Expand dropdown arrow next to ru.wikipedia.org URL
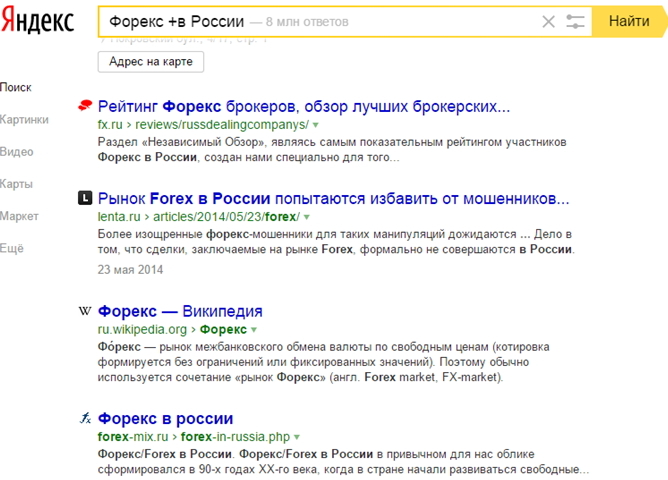The image size is (668, 480). tap(254, 330)
